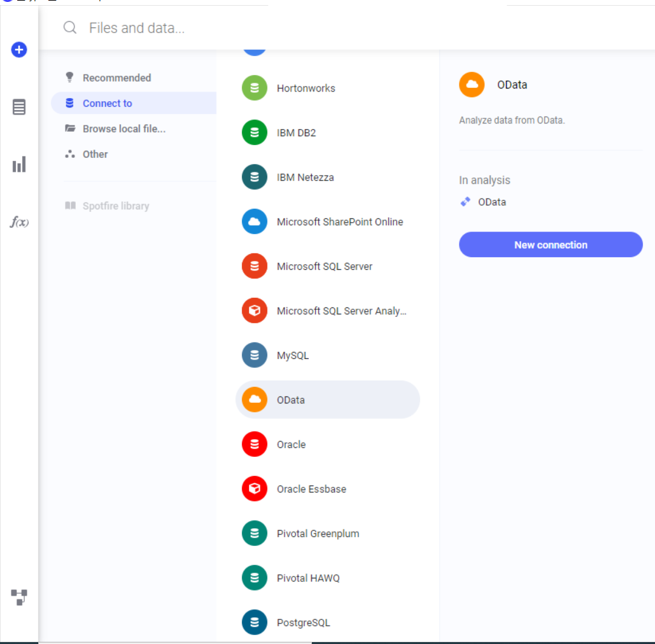The height and width of the screenshot is (644, 655).
Task: Click the 'In analysis' heading
Action: 484,180
